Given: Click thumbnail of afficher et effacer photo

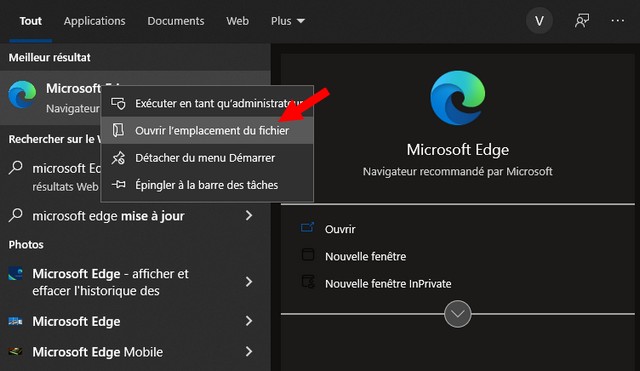Looking at the screenshot, I should pos(16,273).
